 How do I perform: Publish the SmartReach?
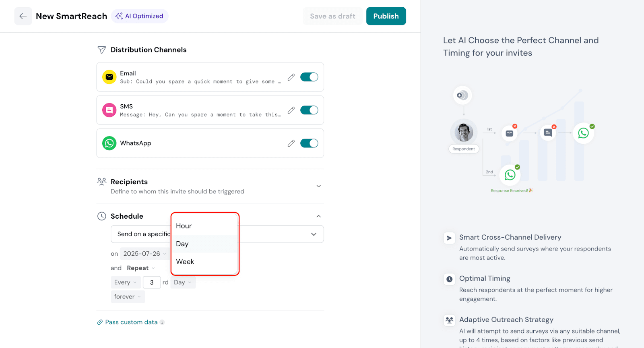pyautogui.click(x=386, y=16)
